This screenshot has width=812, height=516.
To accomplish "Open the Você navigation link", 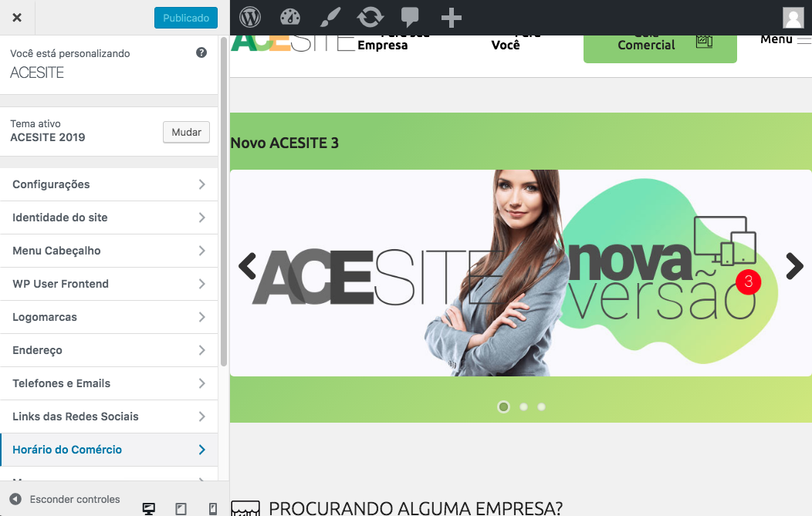I will [x=506, y=45].
